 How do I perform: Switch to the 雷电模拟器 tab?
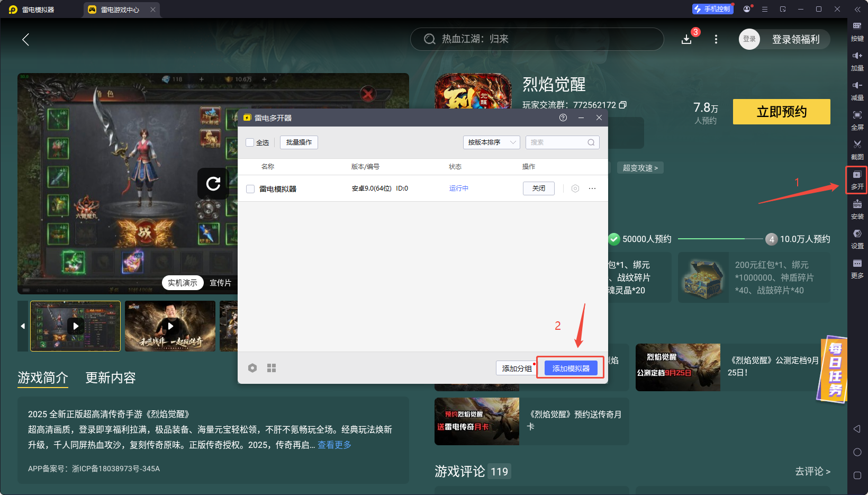(x=38, y=10)
